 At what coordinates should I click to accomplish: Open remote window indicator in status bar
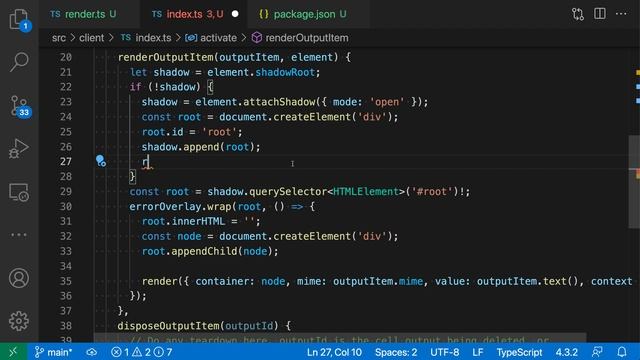coord(13,352)
